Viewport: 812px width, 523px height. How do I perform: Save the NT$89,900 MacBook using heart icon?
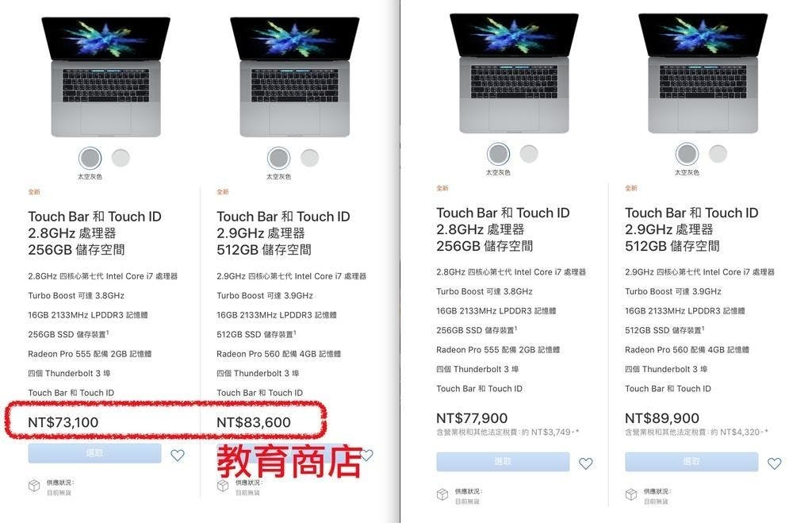[x=774, y=463]
